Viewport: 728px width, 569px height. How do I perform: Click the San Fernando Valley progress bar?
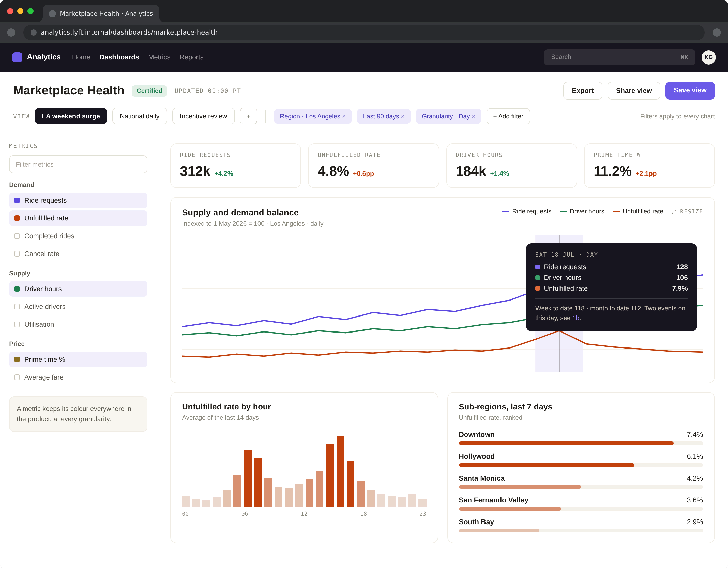(x=581, y=509)
